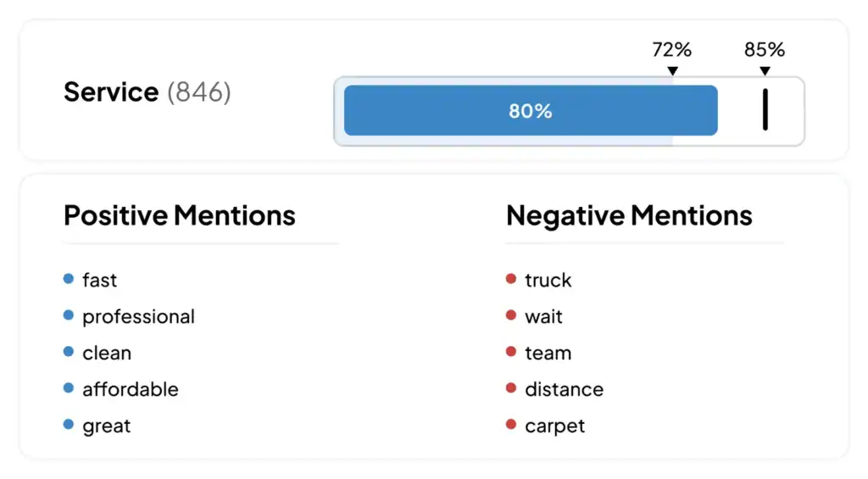Select the affordable positive keyword
This screenshot has height=479, width=868.
coord(131,389)
